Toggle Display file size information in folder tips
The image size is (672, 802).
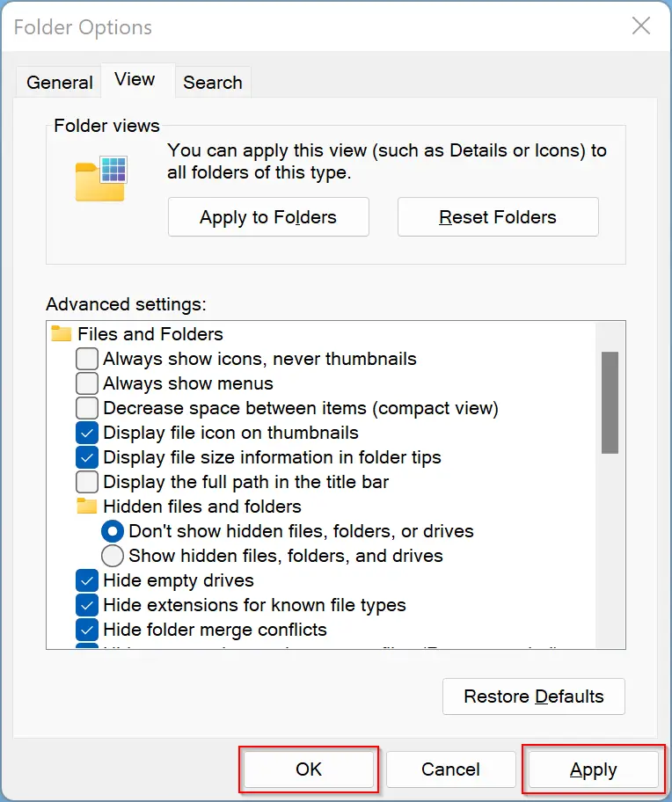(x=87, y=457)
